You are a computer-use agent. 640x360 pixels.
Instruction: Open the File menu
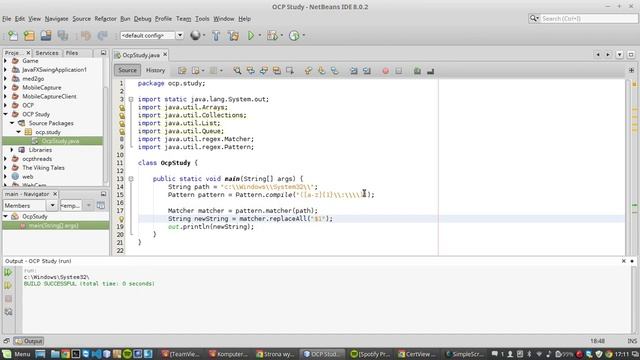7,19
